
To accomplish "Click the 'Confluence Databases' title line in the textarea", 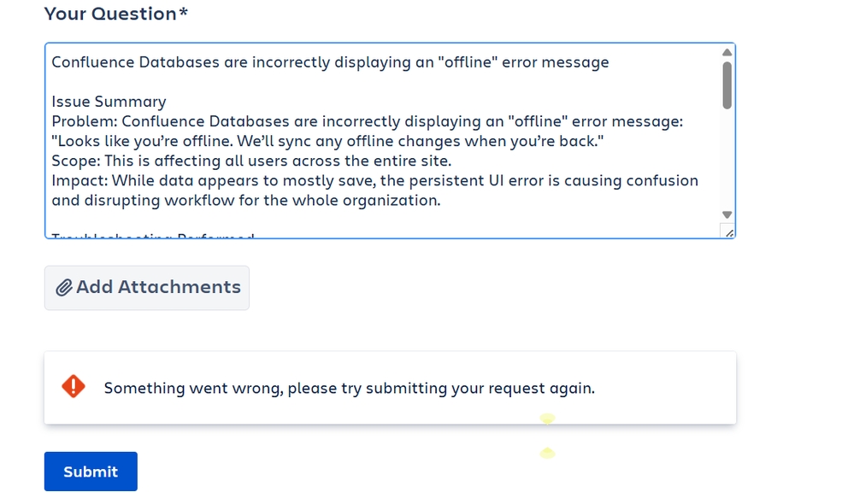I will pos(330,62).
